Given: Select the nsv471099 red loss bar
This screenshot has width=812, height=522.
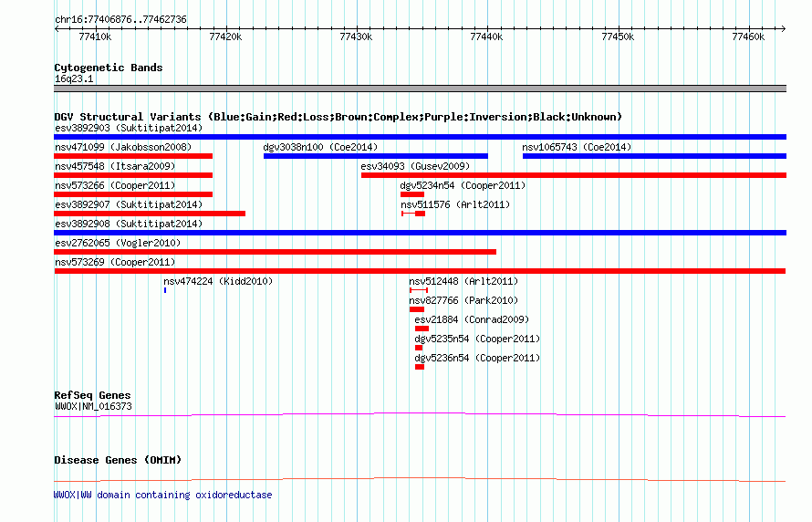Looking at the screenshot, I should coord(133,156).
